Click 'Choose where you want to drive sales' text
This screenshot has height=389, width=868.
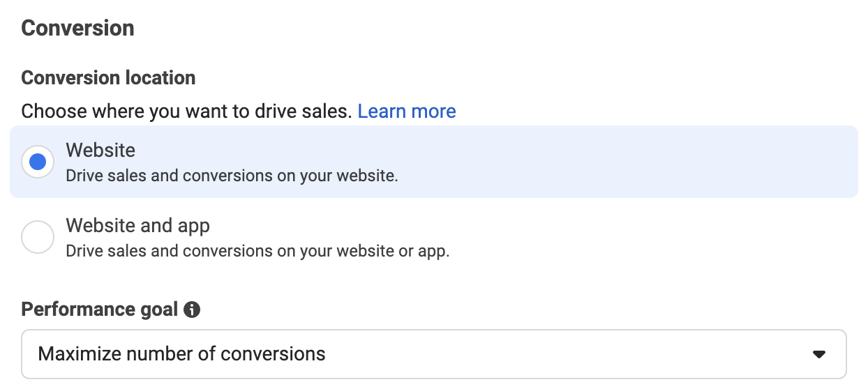(x=186, y=112)
